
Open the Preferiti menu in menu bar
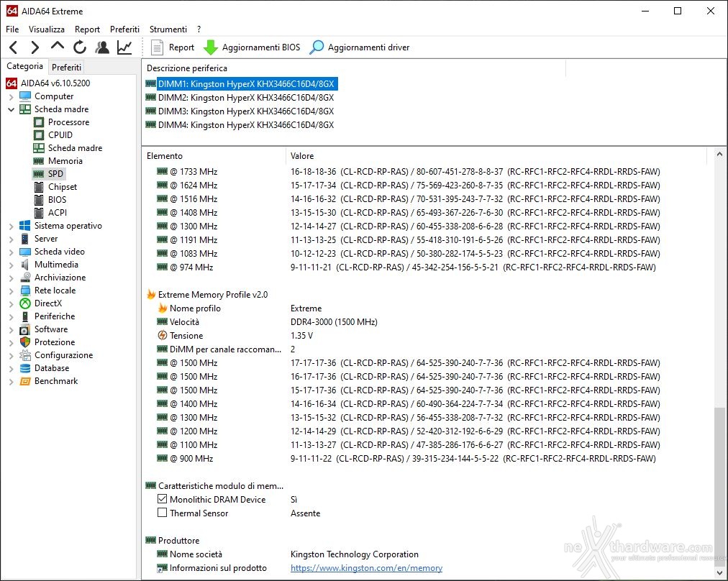[x=124, y=29]
